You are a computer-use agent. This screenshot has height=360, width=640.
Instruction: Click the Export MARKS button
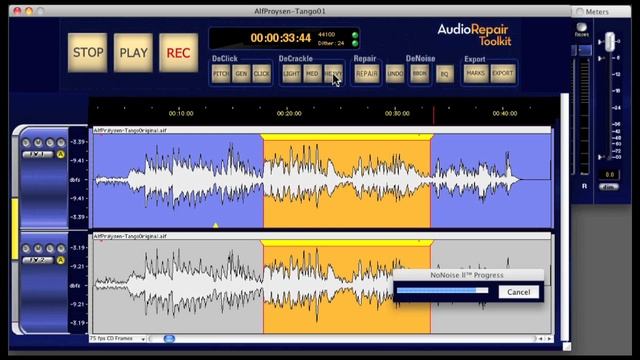coord(476,73)
